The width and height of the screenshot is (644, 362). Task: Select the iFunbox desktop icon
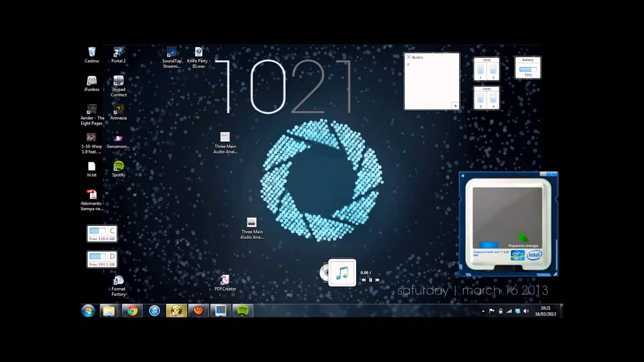tap(92, 83)
